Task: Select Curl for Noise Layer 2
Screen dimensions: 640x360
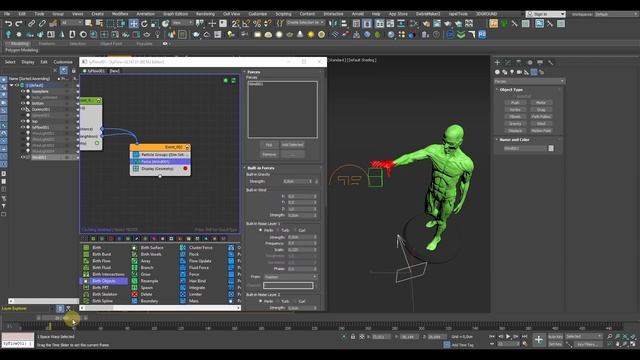Action: coord(295,301)
